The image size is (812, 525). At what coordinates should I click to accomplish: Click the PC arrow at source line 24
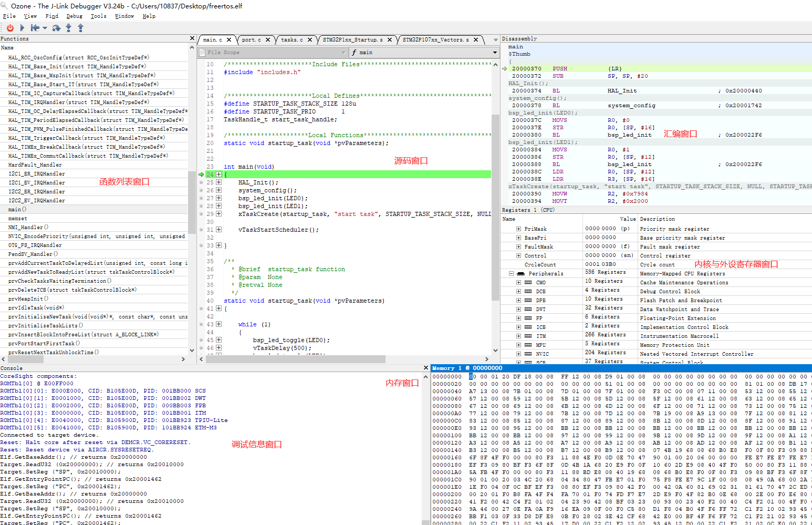click(x=201, y=174)
